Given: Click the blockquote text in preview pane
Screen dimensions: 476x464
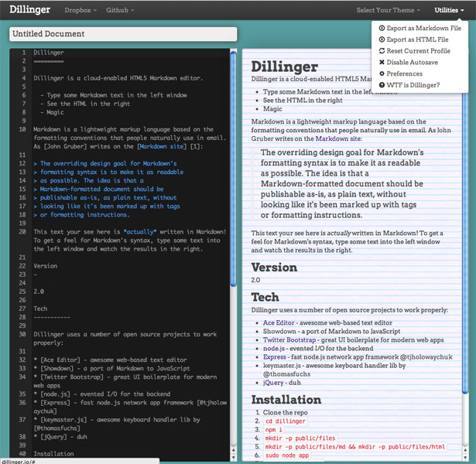Looking at the screenshot, I should point(342,184).
